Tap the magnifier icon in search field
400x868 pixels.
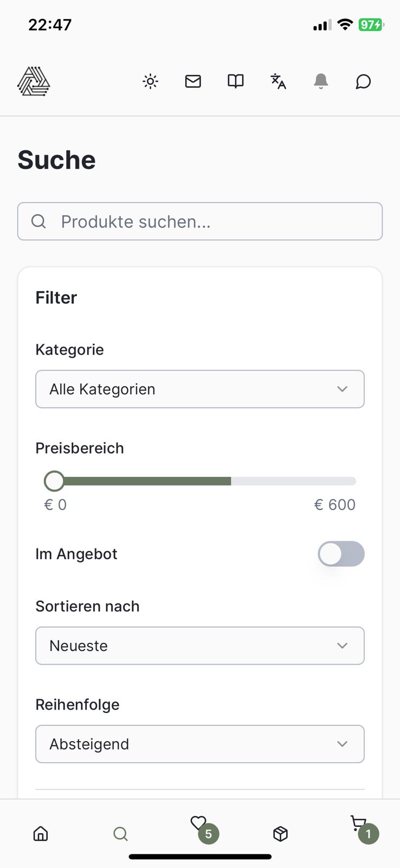38,221
